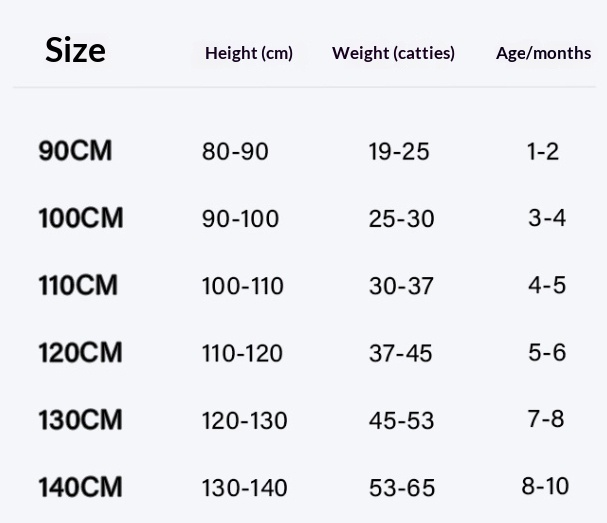Viewport: 607px width, 523px height.
Task: Click the 53-65 weight cell
Action: point(402,488)
